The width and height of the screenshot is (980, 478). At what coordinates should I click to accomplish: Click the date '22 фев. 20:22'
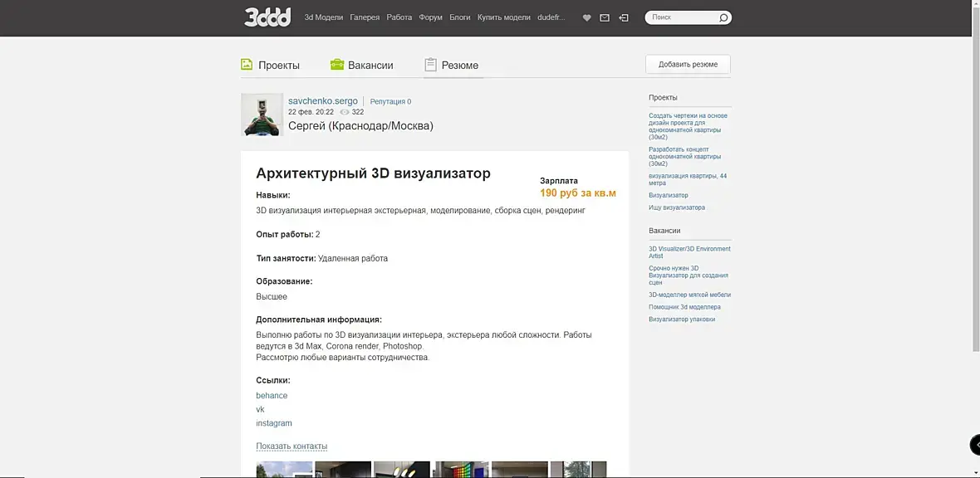311,113
